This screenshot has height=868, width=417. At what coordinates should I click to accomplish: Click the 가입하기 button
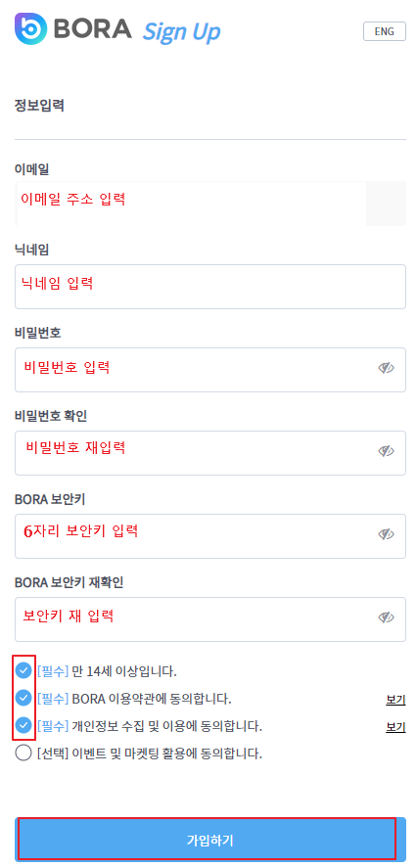(209, 840)
